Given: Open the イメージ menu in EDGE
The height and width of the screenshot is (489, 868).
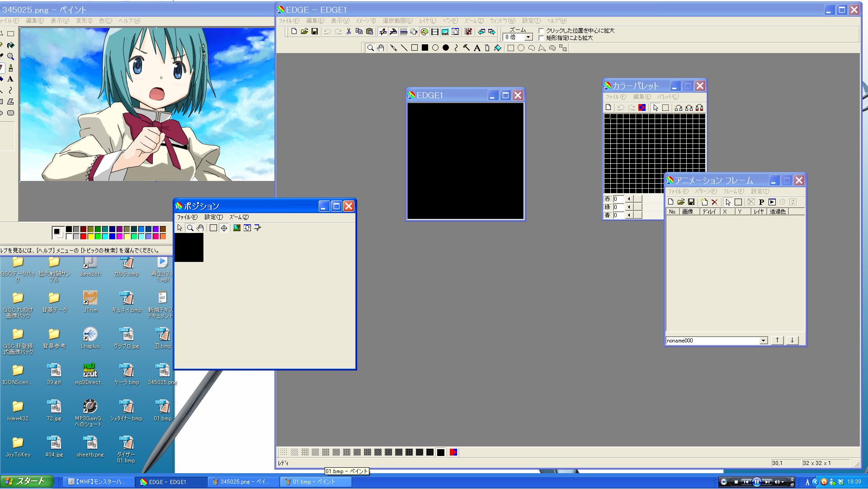Looking at the screenshot, I should click(x=366, y=21).
